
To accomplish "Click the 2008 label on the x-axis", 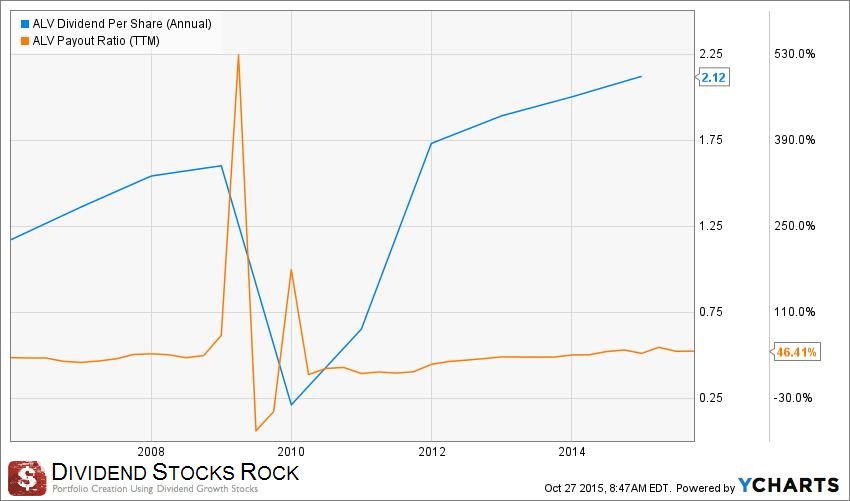I will 151,450.
